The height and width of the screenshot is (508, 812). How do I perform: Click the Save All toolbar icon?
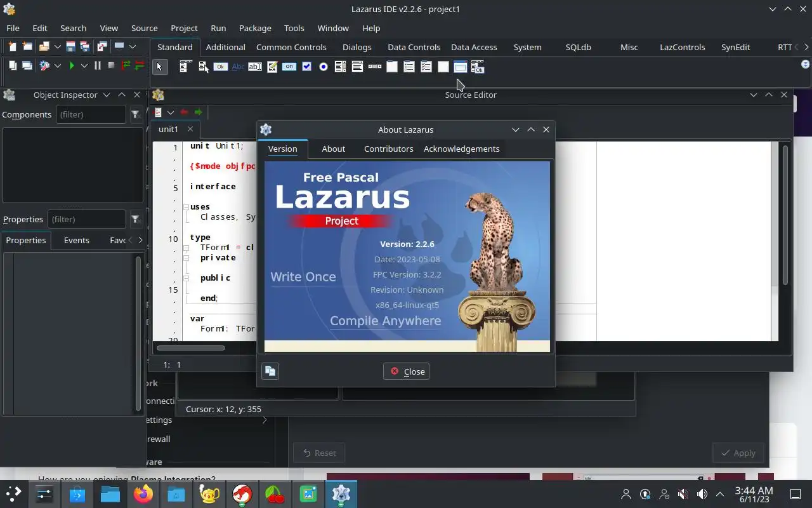(x=84, y=46)
